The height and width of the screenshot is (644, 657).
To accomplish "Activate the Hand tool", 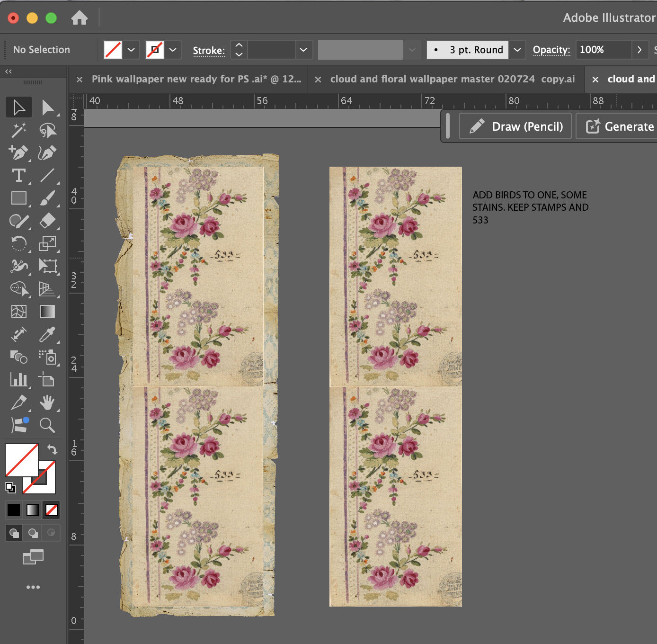I will point(47,402).
